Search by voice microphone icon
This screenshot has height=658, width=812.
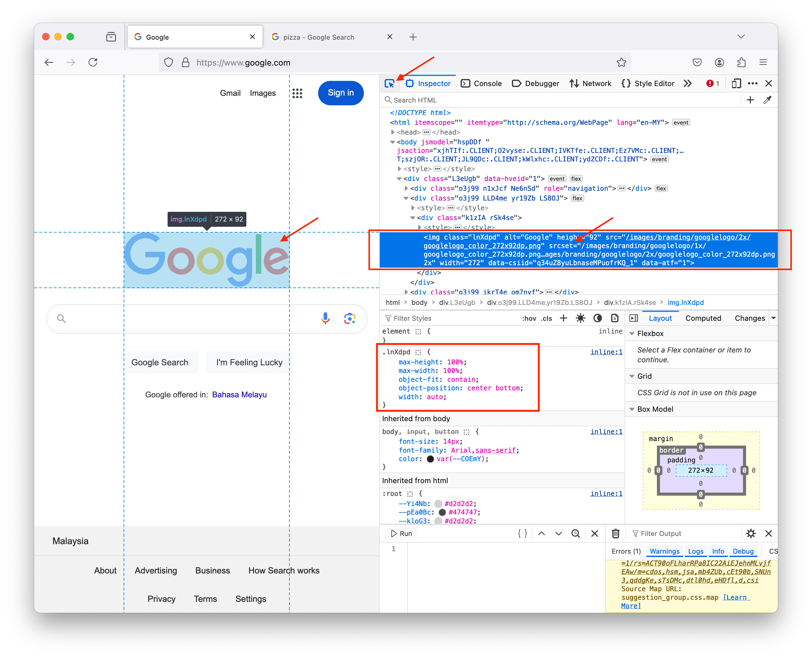click(325, 318)
